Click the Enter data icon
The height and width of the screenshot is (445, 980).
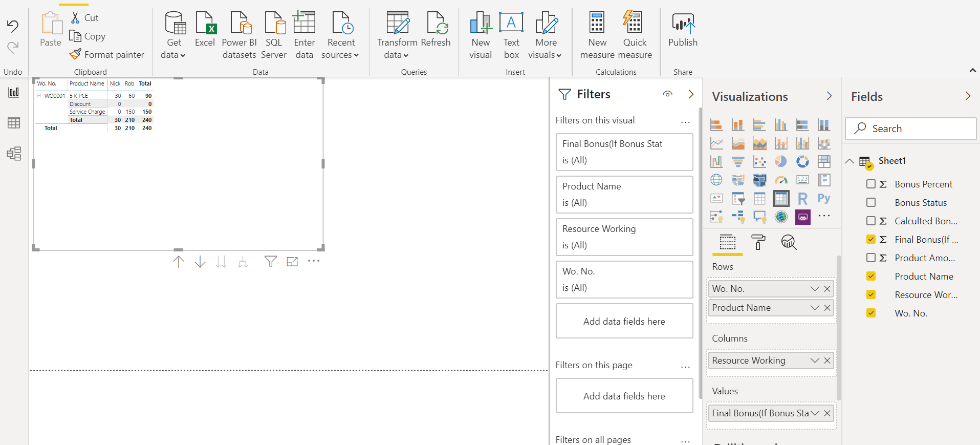(304, 23)
